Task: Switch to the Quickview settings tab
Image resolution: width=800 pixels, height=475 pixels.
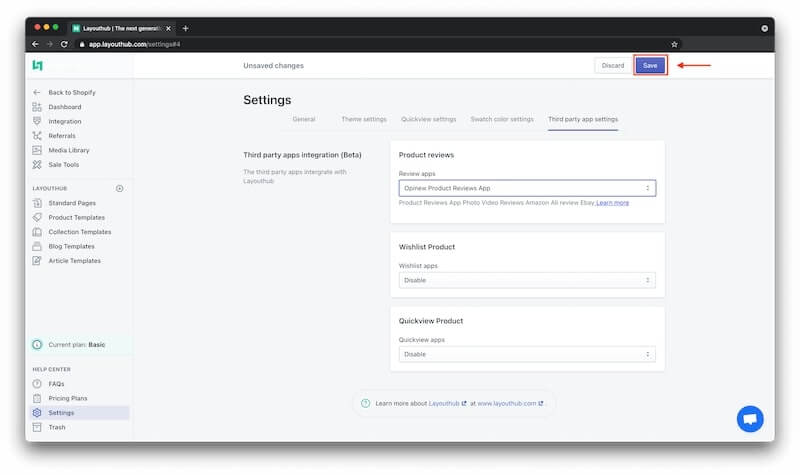Action: pyautogui.click(x=429, y=119)
